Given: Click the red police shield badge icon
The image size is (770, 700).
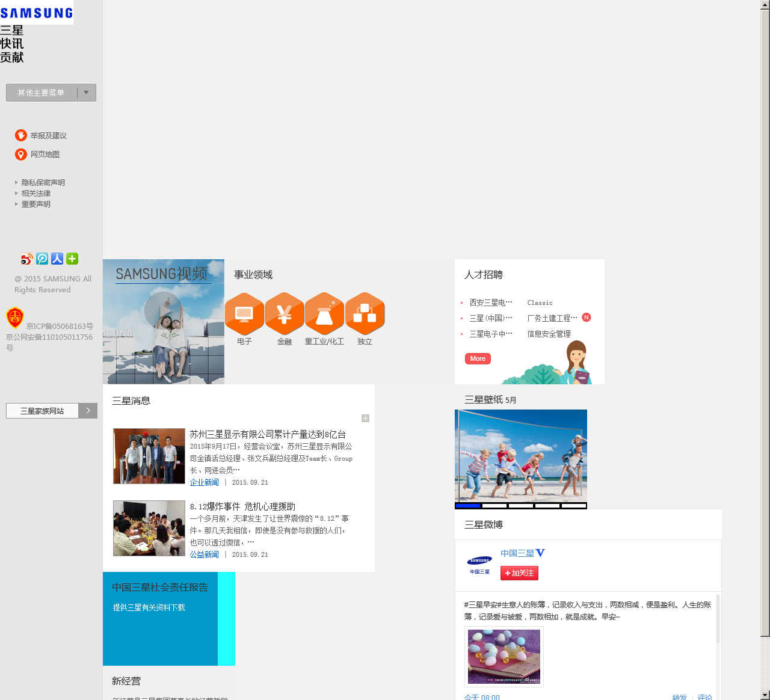Looking at the screenshot, I should (15, 317).
